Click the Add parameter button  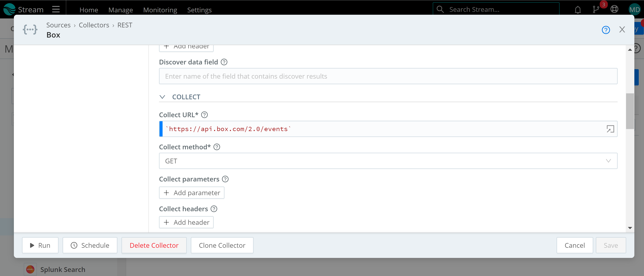point(191,193)
